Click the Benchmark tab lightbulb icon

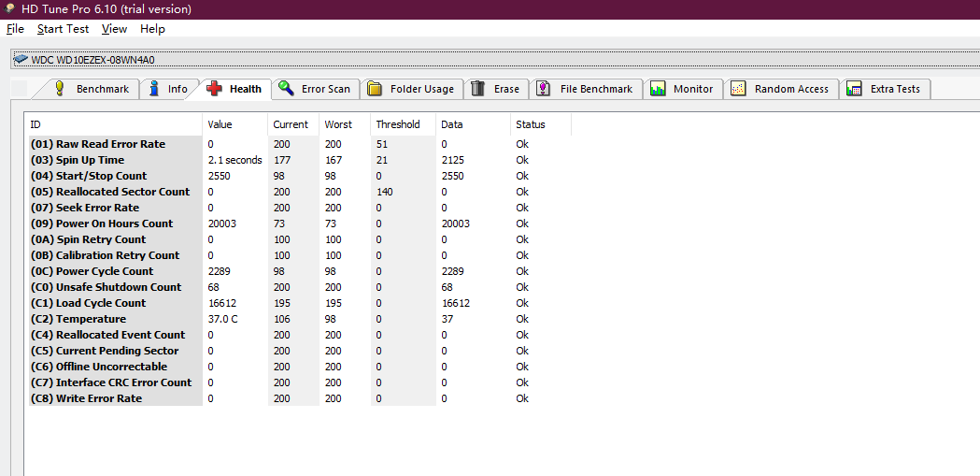pos(60,89)
